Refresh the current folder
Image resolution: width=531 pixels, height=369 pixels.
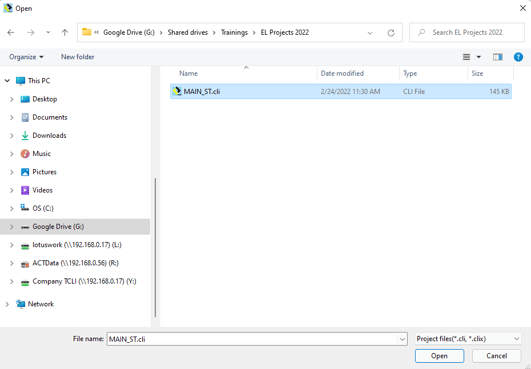click(391, 33)
